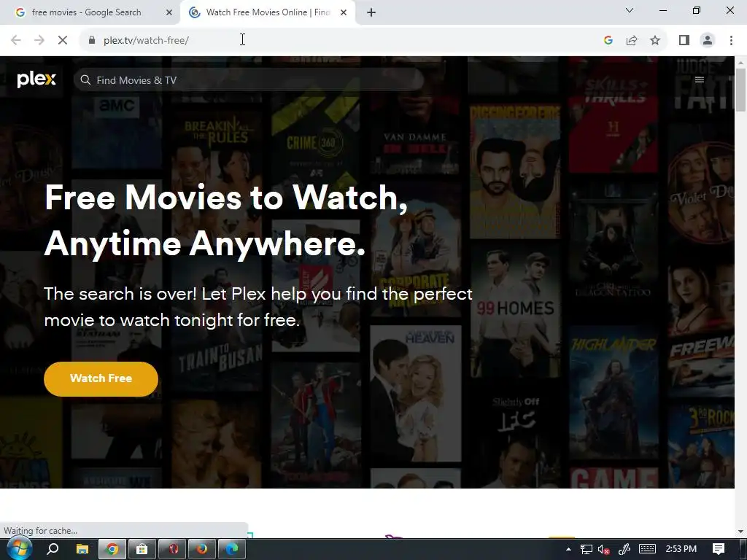
Task: Open File Explorer from taskbar
Action: click(82, 549)
